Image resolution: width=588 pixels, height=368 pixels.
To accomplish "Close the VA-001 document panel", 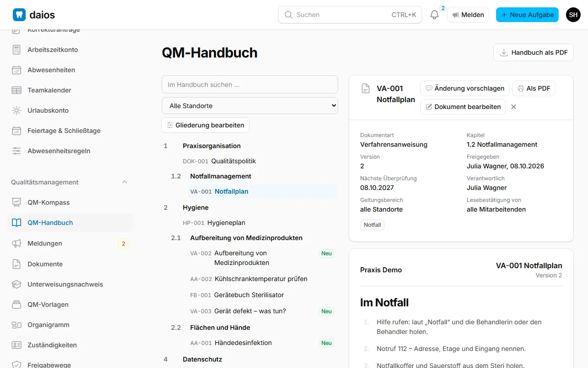I will 514,107.
